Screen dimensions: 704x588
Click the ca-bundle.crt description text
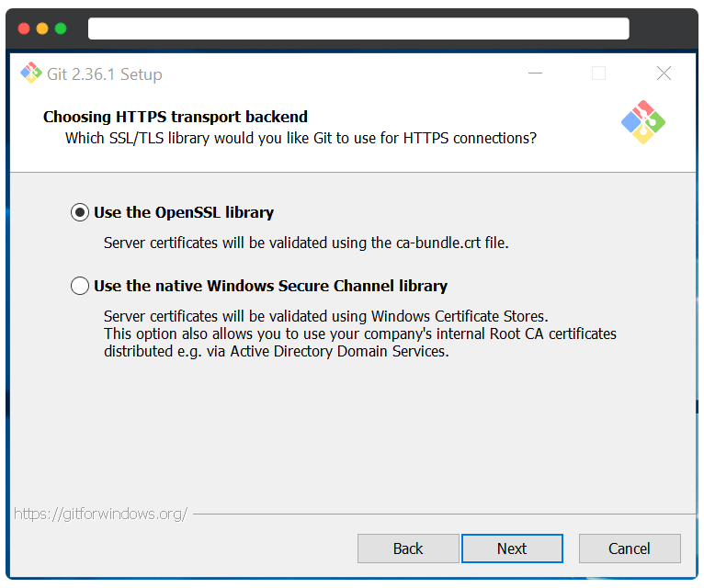tap(306, 243)
